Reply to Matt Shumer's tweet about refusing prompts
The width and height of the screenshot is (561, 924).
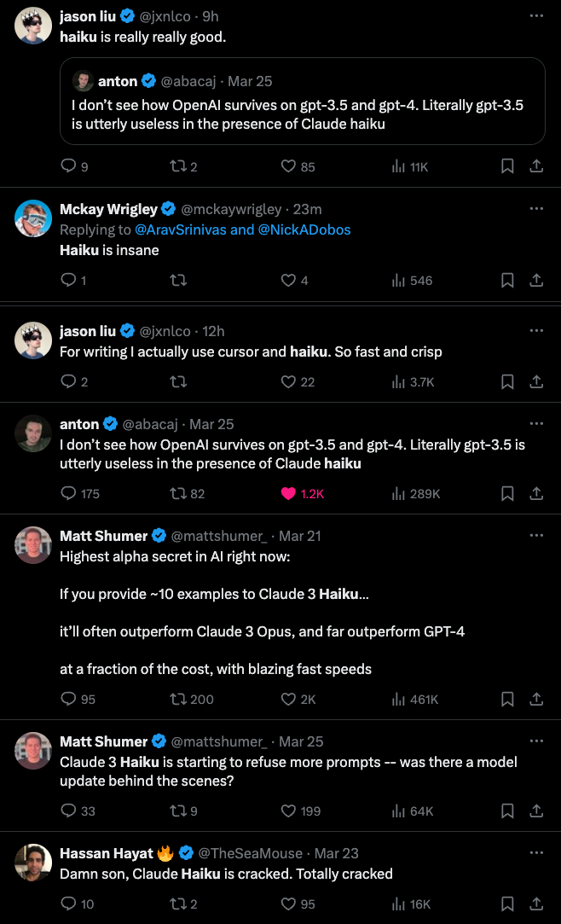click(x=69, y=811)
